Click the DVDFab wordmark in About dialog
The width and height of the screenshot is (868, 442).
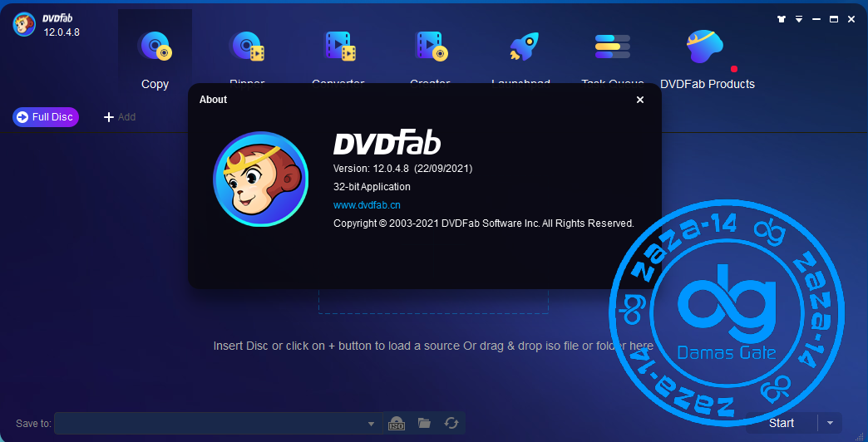click(387, 144)
